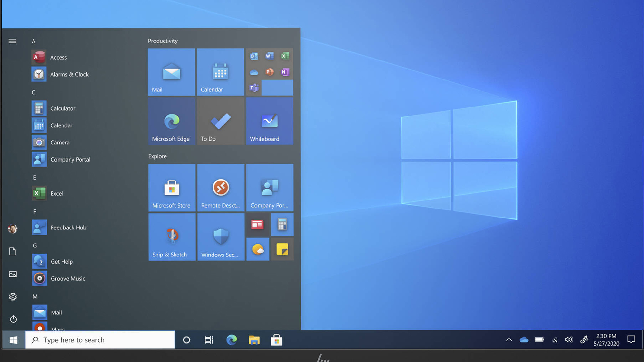This screenshot has width=644, height=362.
Task: Open the Documents shortcut in Start sidebar
Action: point(13,251)
